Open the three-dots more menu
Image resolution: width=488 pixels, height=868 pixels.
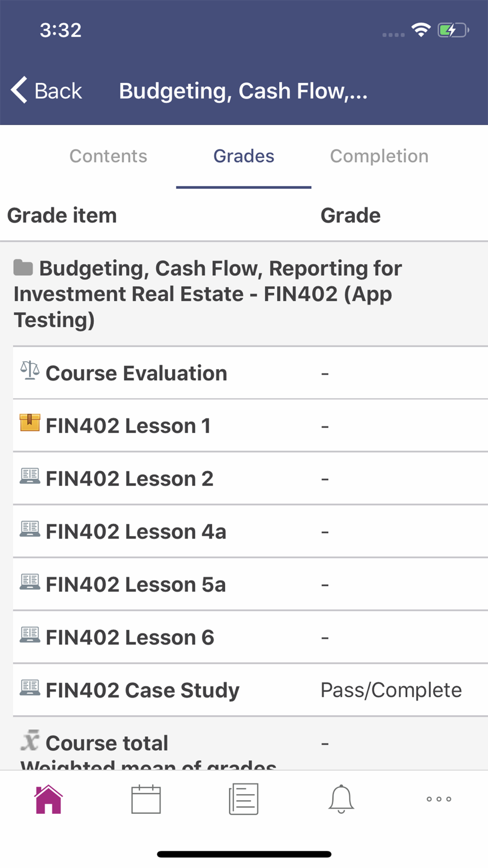439,799
